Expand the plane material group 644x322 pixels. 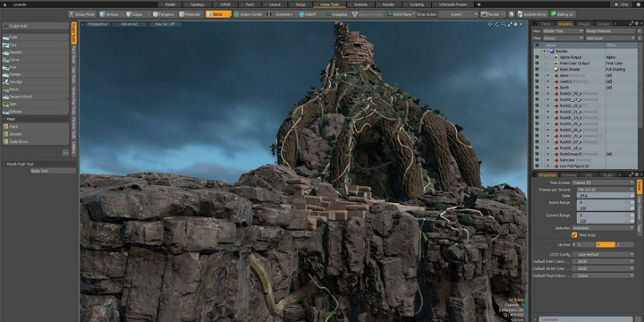click(548, 75)
